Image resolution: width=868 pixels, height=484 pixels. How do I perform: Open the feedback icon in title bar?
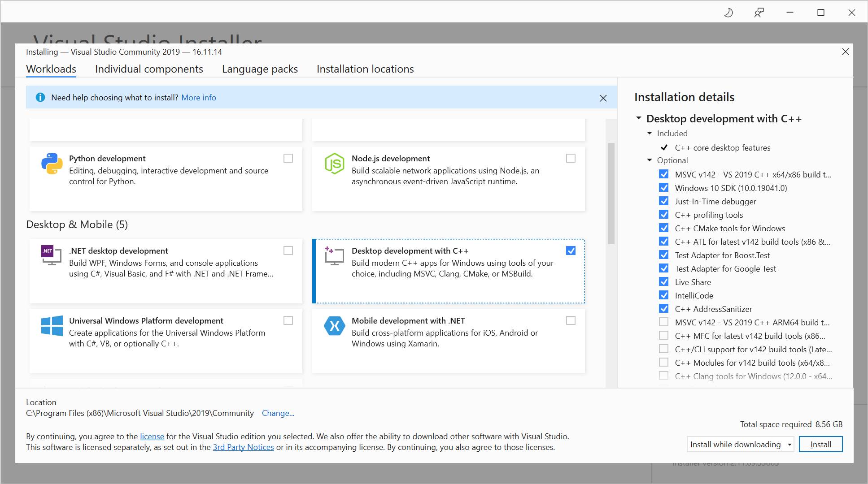pyautogui.click(x=759, y=13)
